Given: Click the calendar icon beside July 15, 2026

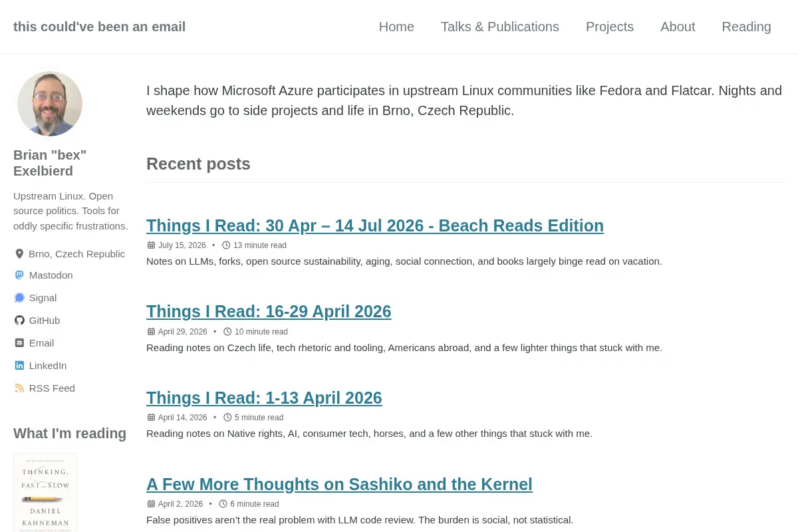Looking at the screenshot, I should (x=151, y=245).
